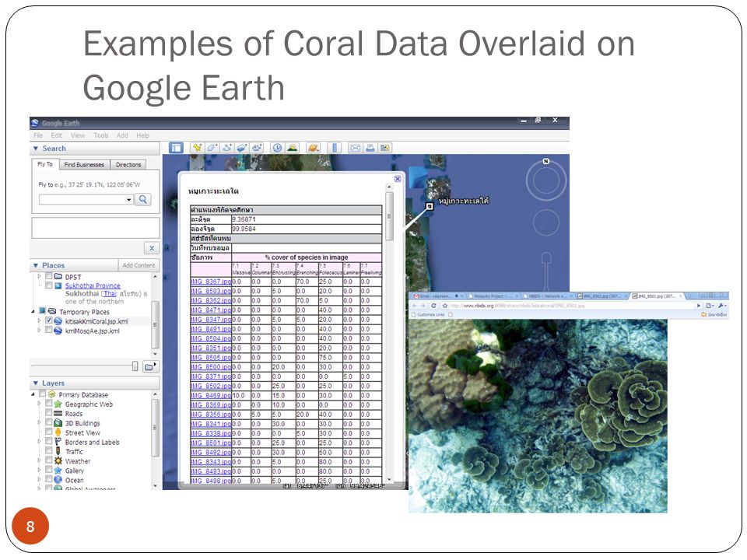Check kmlMosqAe.jsp.kml checkbox
This screenshot has height=560, width=747.
click(48, 330)
